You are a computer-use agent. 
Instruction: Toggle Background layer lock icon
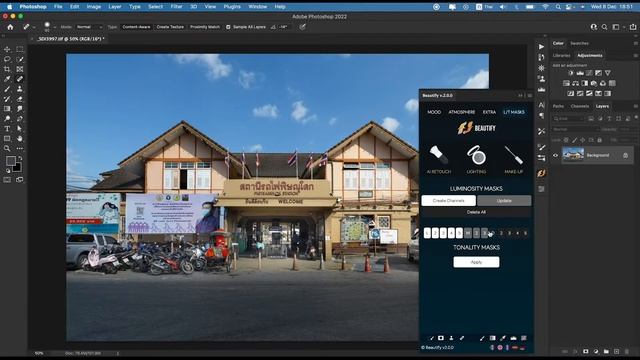click(x=625, y=155)
